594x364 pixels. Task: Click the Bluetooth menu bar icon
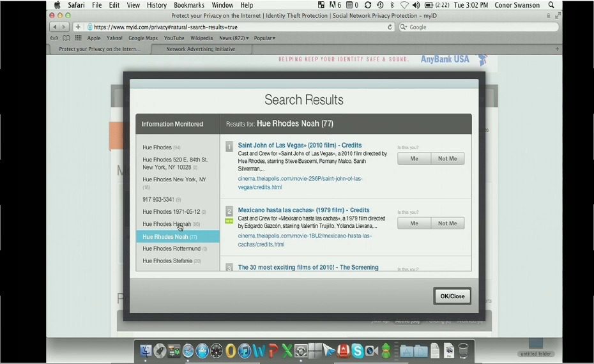coord(392,5)
